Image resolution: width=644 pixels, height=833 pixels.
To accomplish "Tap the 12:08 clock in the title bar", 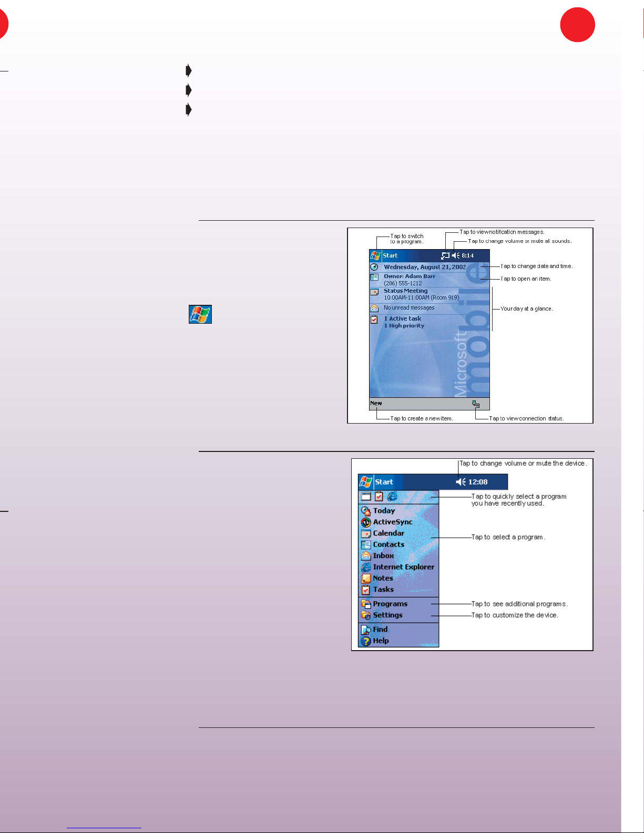I will pyautogui.click(x=478, y=482).
